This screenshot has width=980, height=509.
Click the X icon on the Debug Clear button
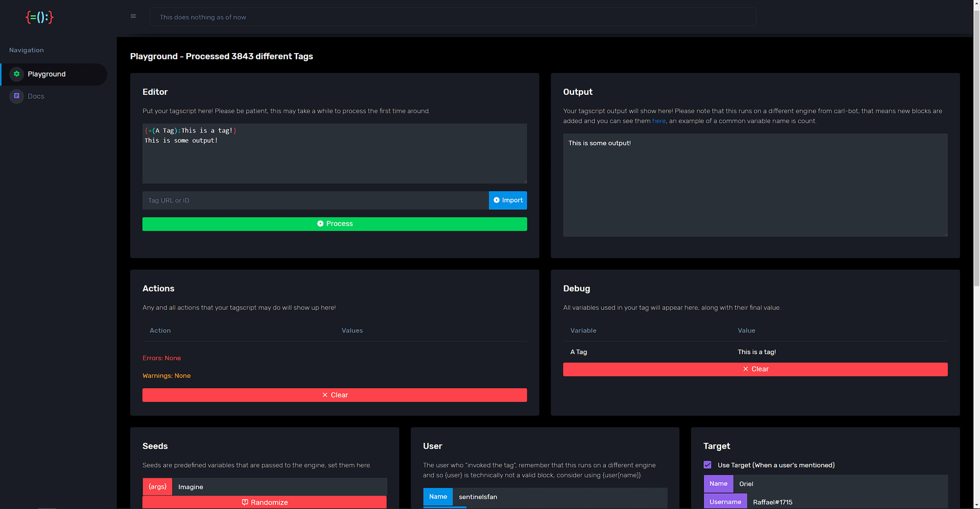[x=746, y=369]
